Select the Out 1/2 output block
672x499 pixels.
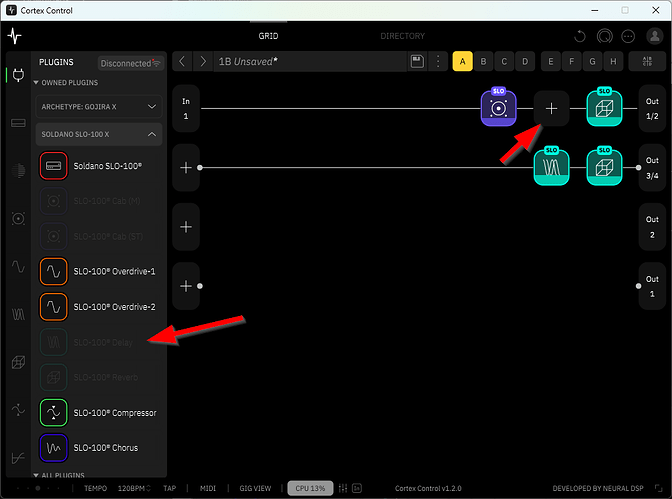[x=652, y=108]
